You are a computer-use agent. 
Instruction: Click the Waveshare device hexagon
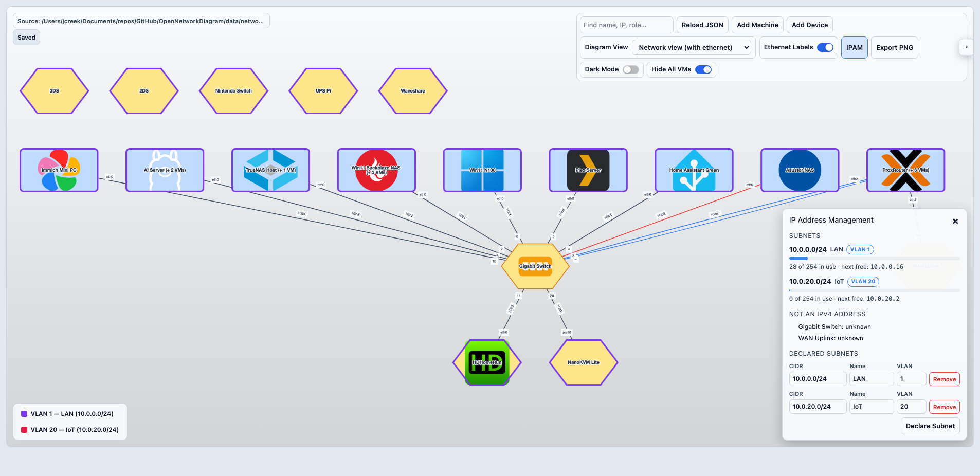(413, 91)
